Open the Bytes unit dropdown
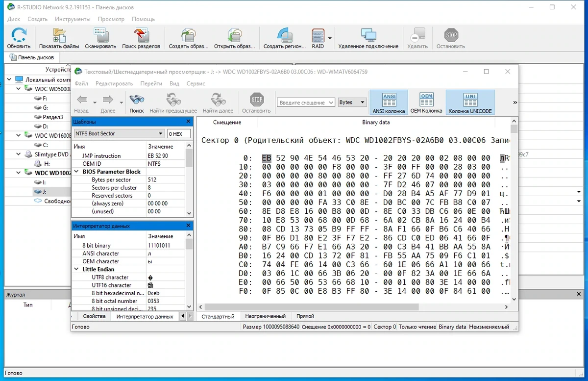 coord(363,102)
